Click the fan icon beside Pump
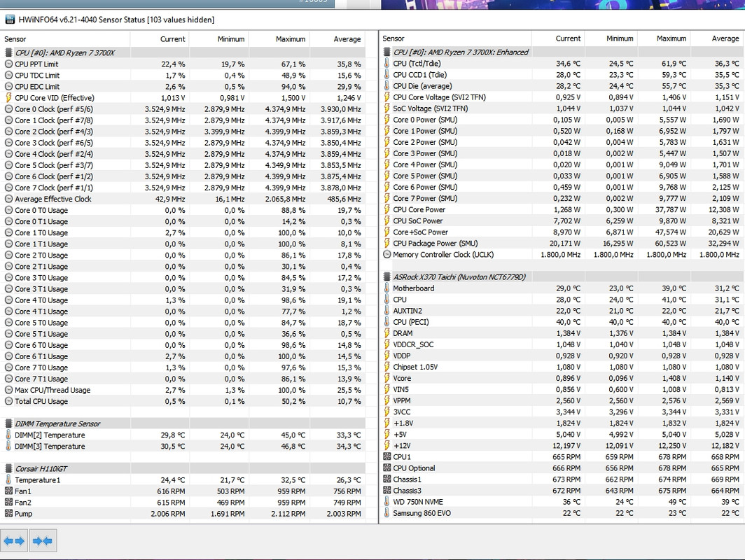Image resolution: width=745 pixels, height=560 pixels. (x=8, y=514)
